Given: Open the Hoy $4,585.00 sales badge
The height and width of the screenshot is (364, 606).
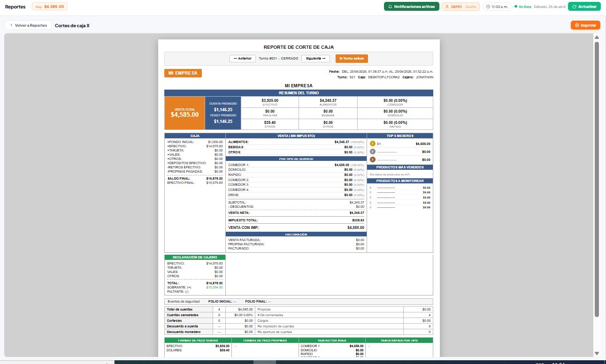Looking at the screenshot, I should 50,7.
